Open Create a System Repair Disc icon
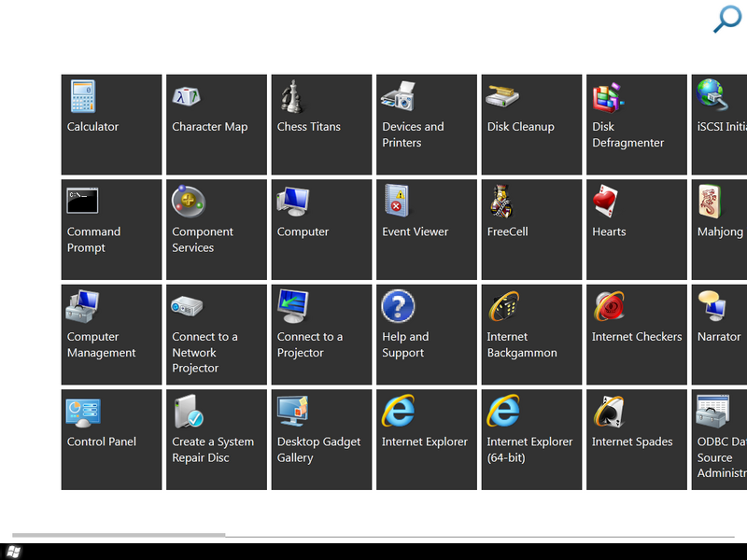The image size is (747, 560). 189,412
